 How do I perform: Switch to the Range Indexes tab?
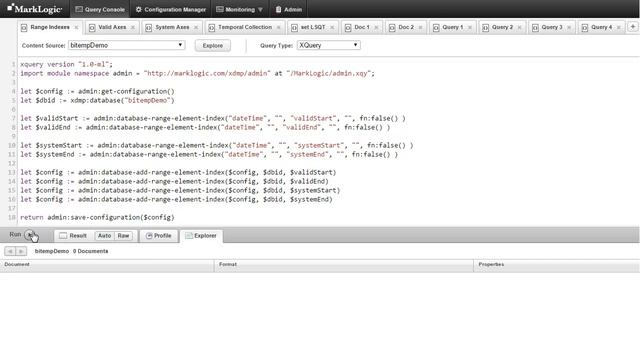(50, 27)
